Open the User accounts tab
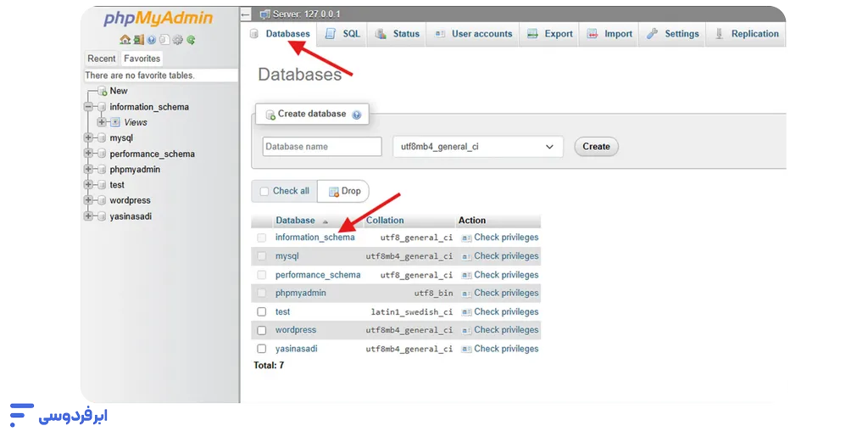 [x=474, y=34]
